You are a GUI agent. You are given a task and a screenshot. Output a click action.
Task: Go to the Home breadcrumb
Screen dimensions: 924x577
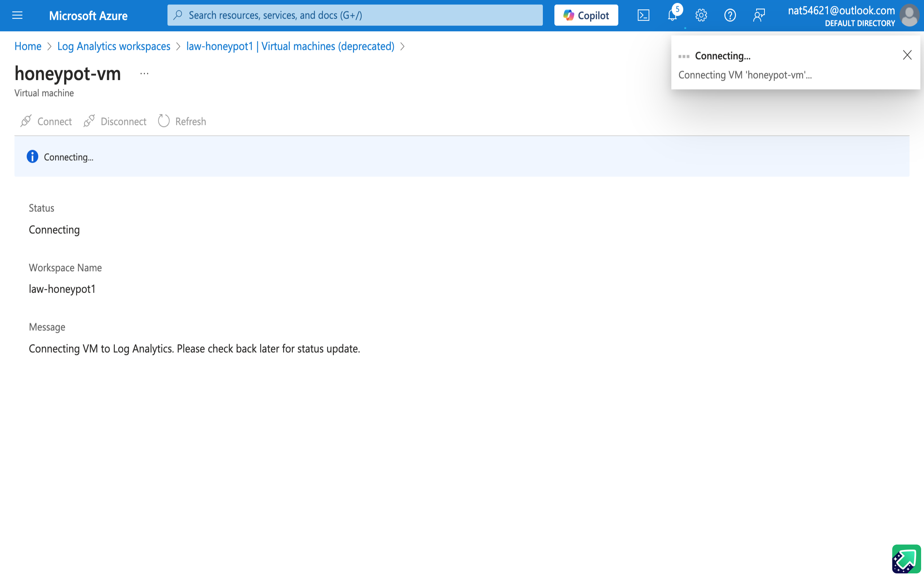[x=28, y=46]
